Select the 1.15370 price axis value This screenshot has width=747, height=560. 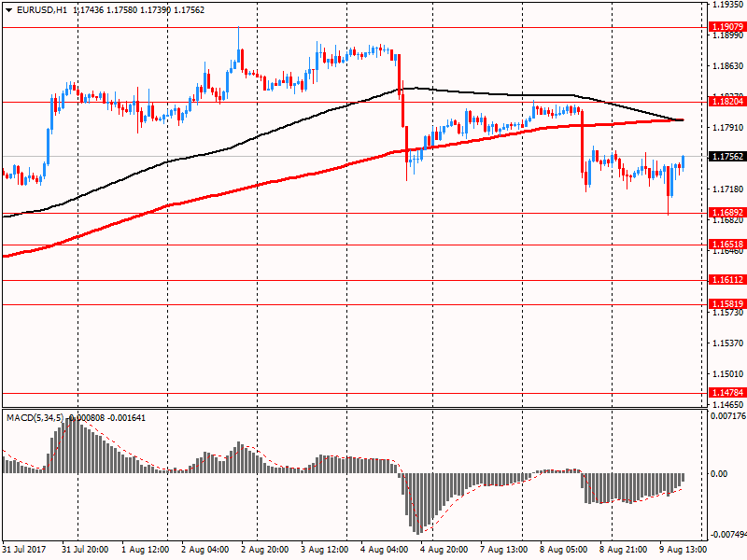727,343
